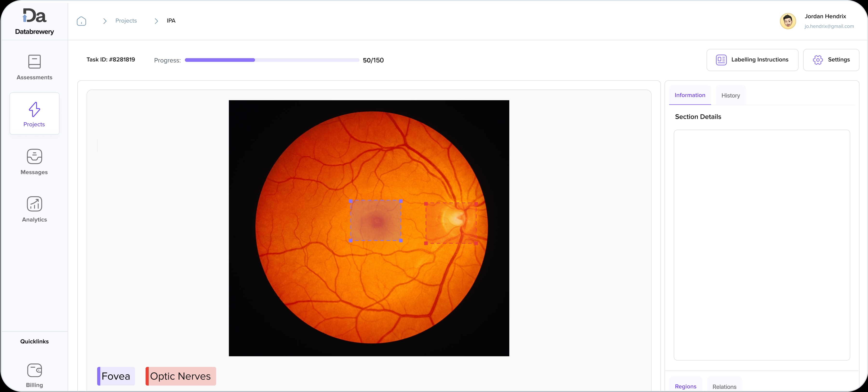Click the Billing wallet icon

coord(34,370)
